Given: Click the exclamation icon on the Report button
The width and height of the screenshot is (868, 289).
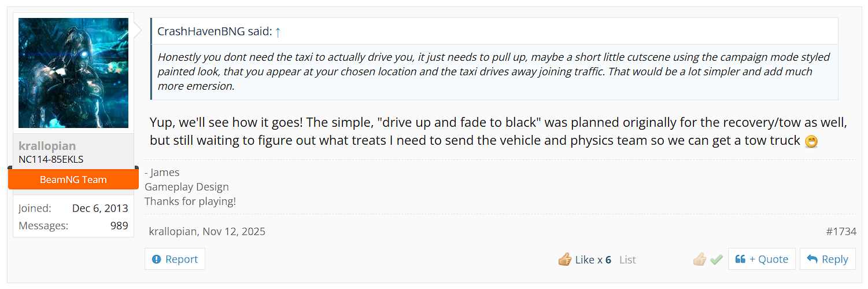Looking at the screenshot, I should pos(156,259).
